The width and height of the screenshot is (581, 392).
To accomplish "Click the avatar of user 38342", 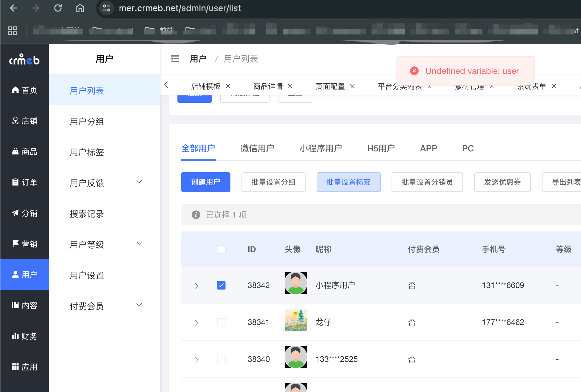I will click(x=296, y=283).
